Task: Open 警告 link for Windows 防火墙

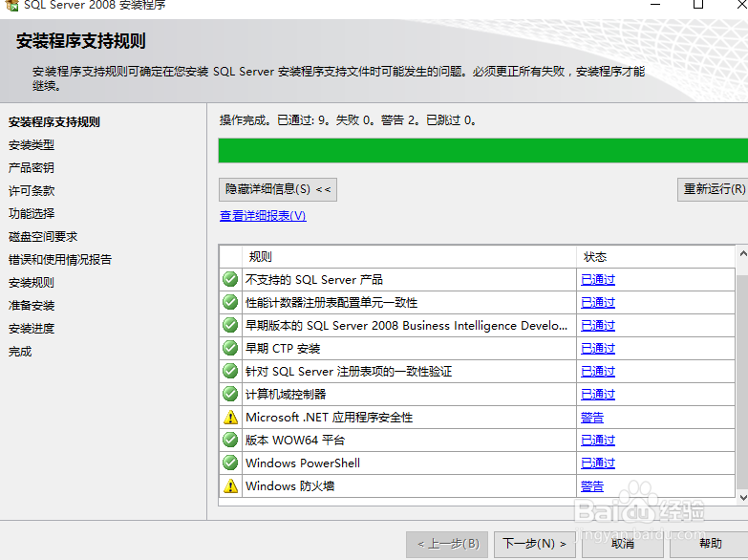Action: click(x=592, y=486)
